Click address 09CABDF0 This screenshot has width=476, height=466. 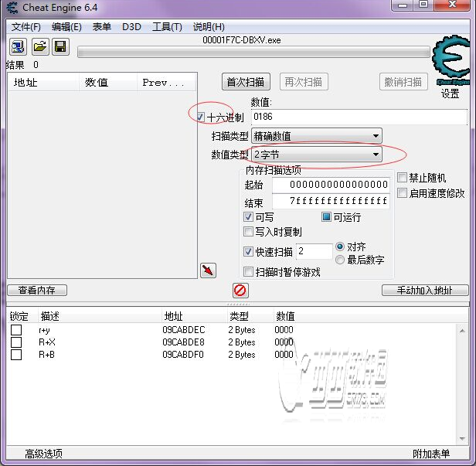pyautogui.click(x=182, y=355)
